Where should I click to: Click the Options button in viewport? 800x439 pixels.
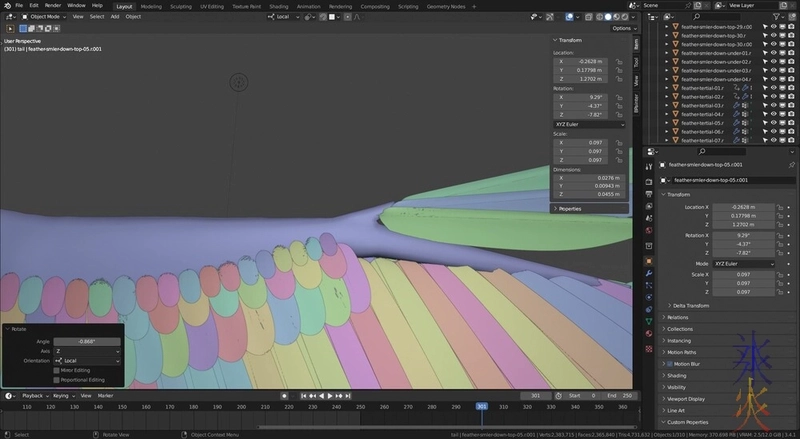click(x=622, y=28)
